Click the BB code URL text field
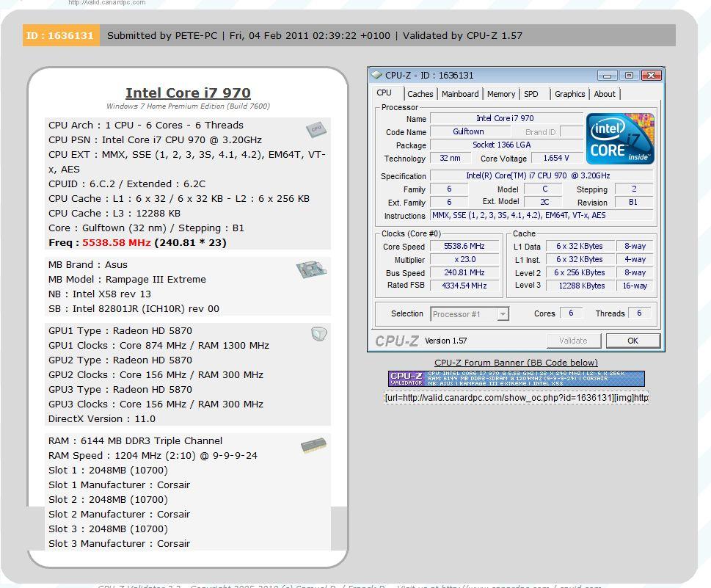This screenshot has height=588, width=711. 516,398
